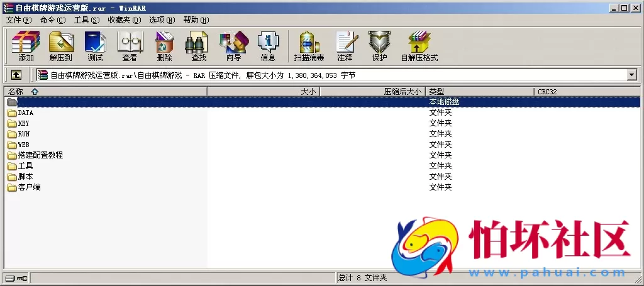
Task: Open the 文件(F) menu
Action: [18, 20]
